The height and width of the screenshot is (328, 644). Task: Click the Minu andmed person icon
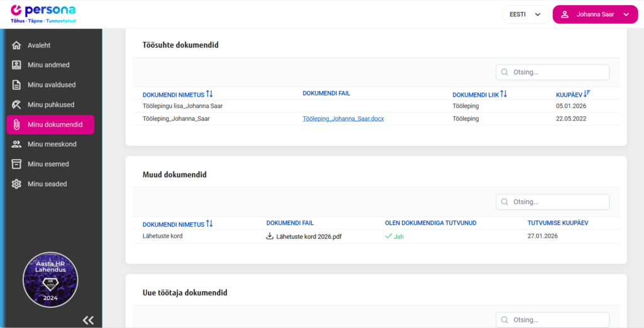pos(17,65)
